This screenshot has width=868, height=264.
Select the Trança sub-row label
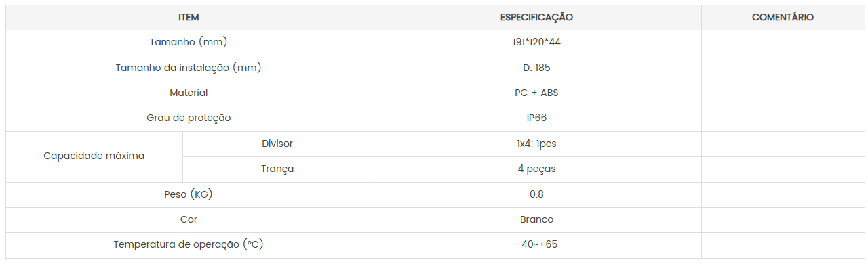(277, 169)
